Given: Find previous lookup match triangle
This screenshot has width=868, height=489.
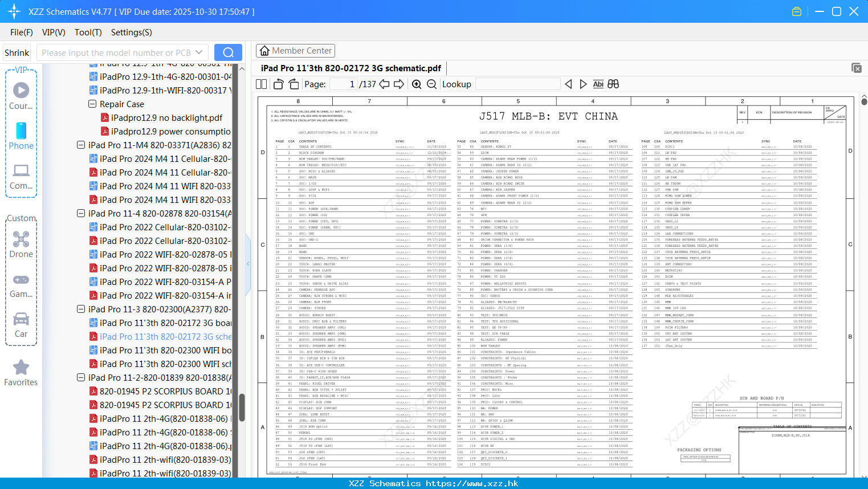Looking at the screenshot, I should 568,84.
